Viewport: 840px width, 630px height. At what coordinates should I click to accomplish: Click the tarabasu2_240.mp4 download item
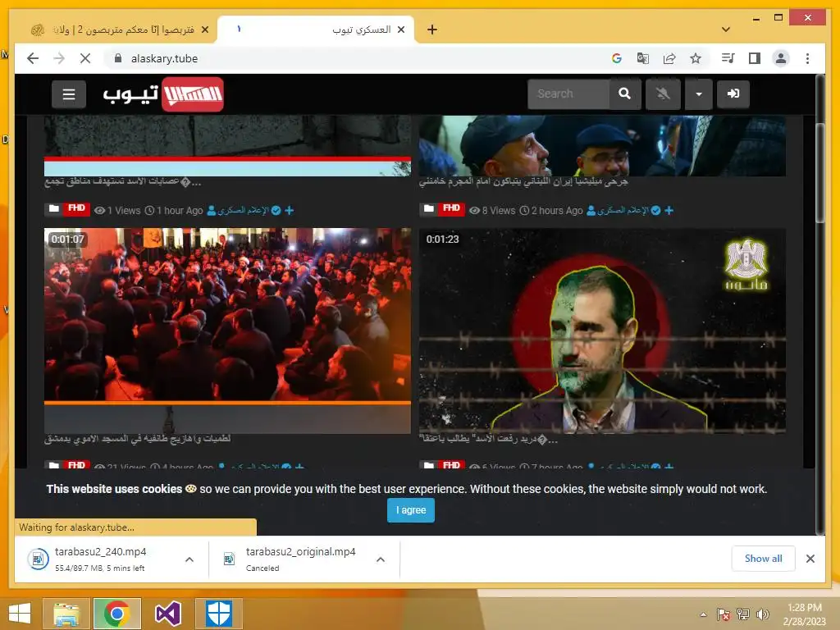click(x=100, y=559)
